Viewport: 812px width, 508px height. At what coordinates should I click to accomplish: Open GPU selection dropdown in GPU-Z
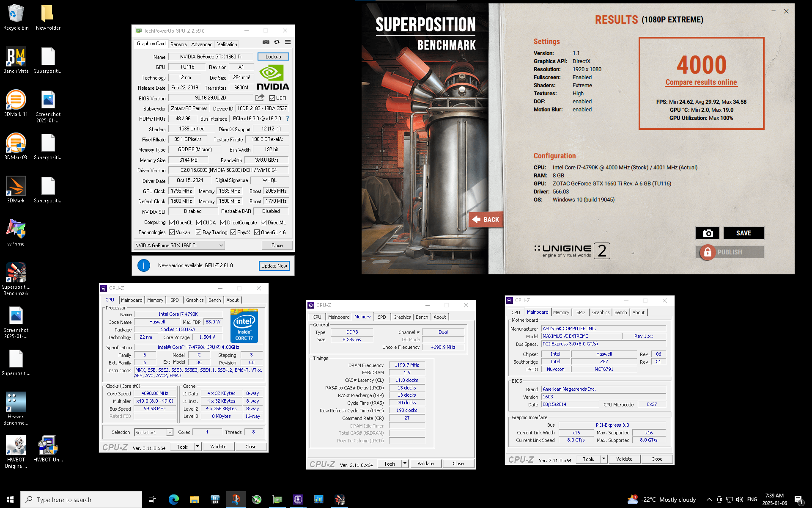point(179,246)
